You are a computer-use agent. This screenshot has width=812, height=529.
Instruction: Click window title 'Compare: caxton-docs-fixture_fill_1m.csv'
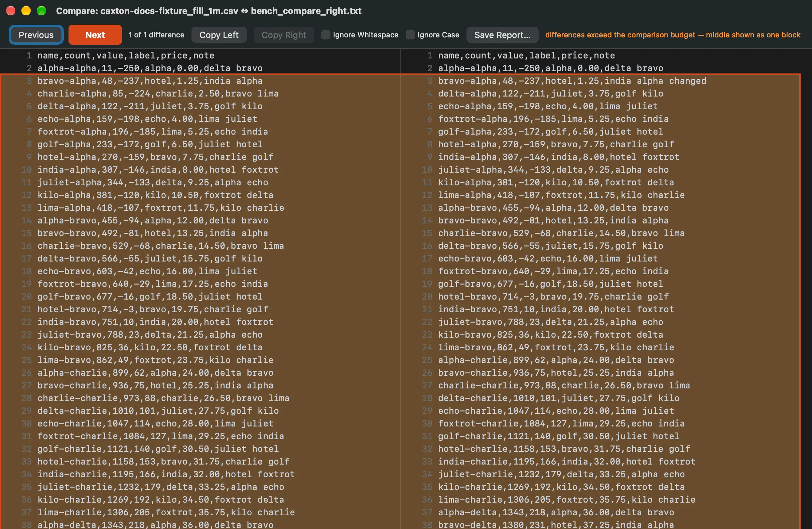coord(209,11)
